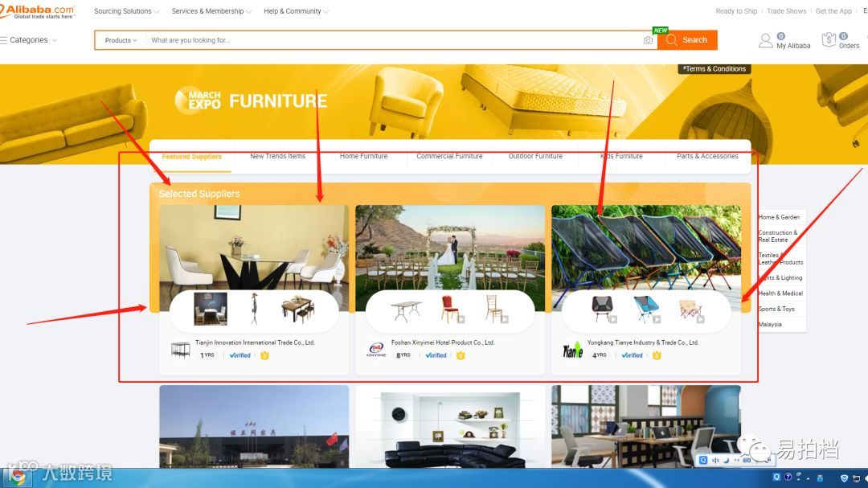This screenshot has width=868, height=488.
Task: Click the camera image search icon
Action: (648, 40)
